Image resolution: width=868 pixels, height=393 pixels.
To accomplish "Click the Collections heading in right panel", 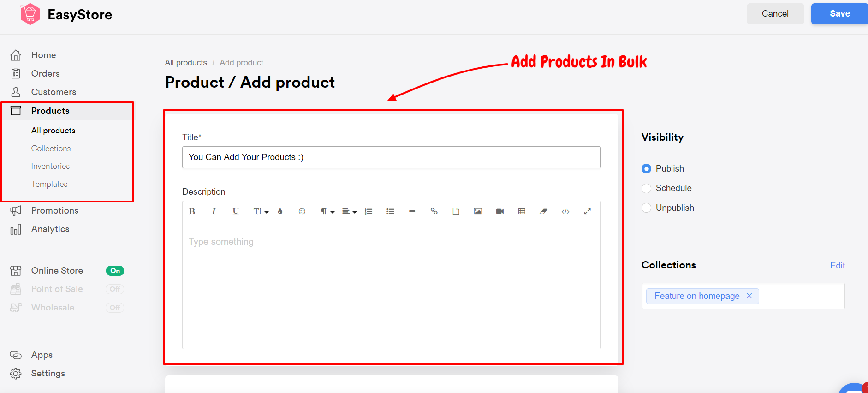I will click(x=668, y=265).
